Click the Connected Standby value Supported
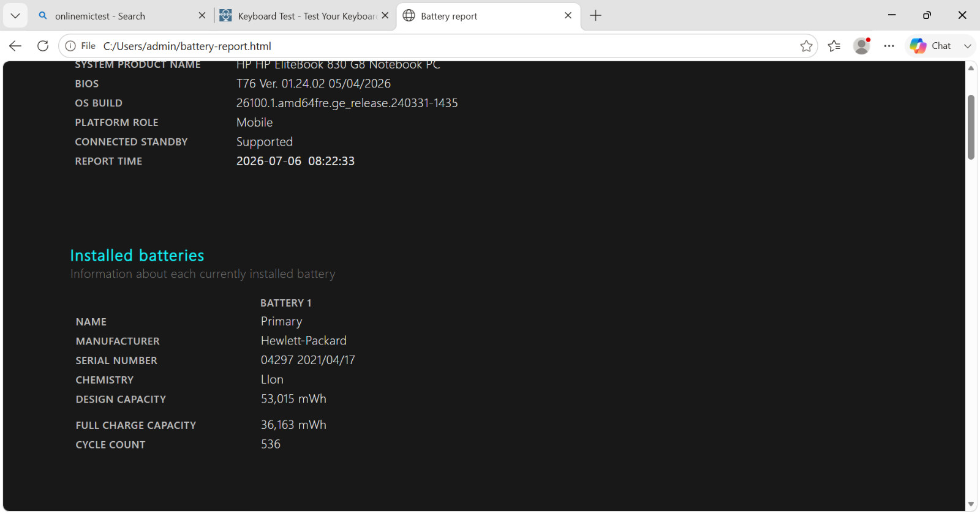The width and height of the screenshot is (980, 514). coord(265,142)
